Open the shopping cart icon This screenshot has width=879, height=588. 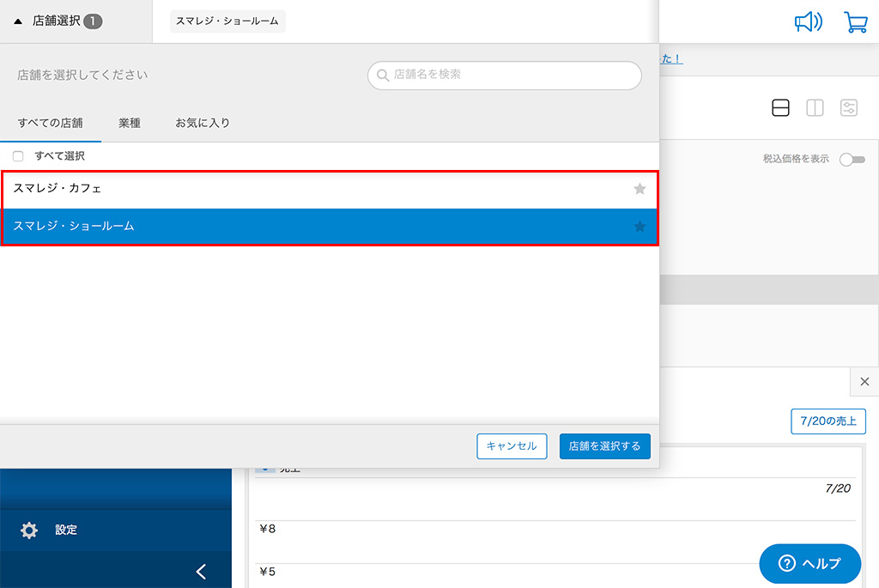856,22
